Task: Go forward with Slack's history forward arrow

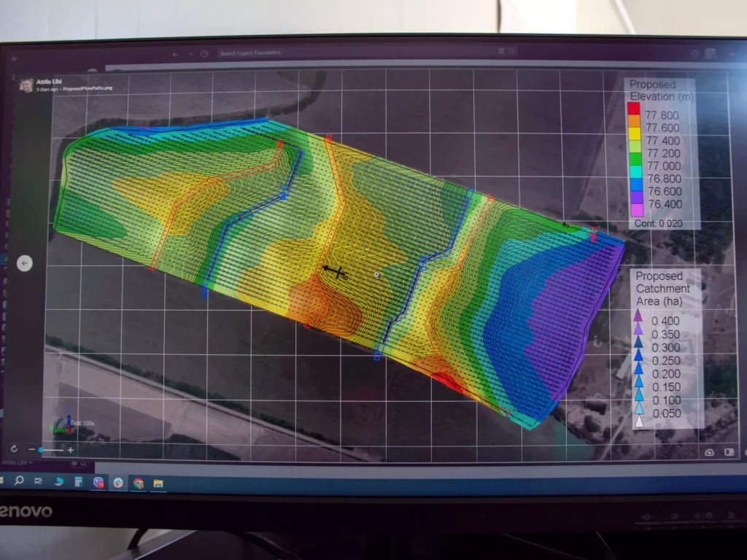Action: [190, 54]
